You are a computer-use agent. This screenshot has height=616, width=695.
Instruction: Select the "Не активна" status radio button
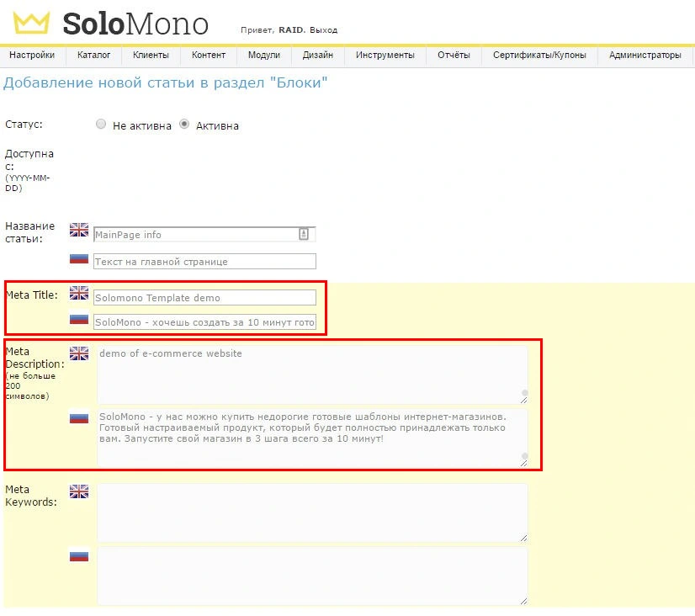point(101,125)
